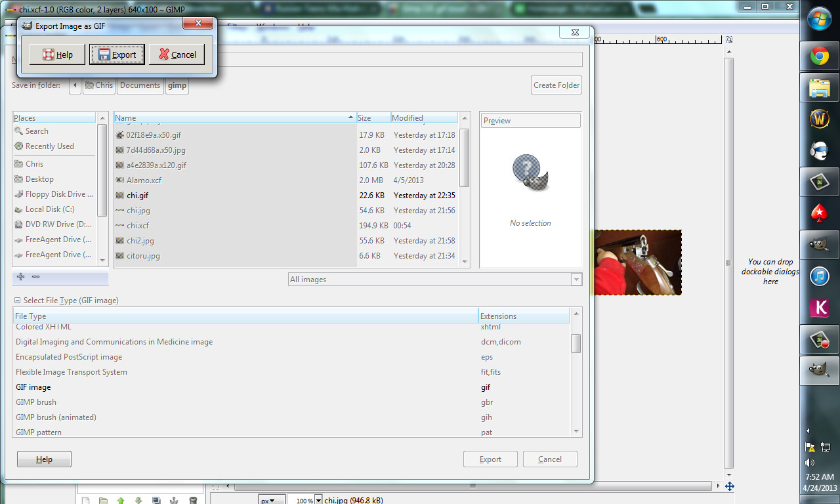The image size is (840, 504).
Task: Click file list scrollbar down arrow
Action: click(465, 261)
